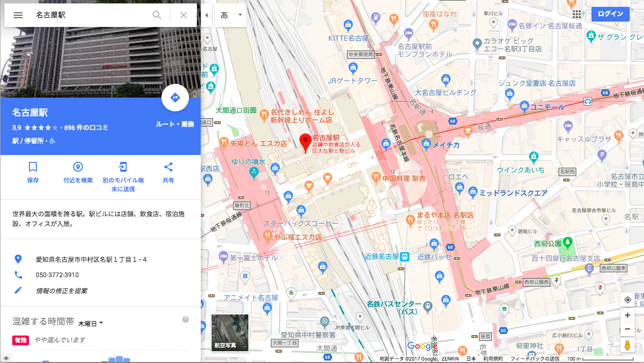
Task: Select the 中国料理 梨杏 restaurant marker
Action: tap(376, 176)
